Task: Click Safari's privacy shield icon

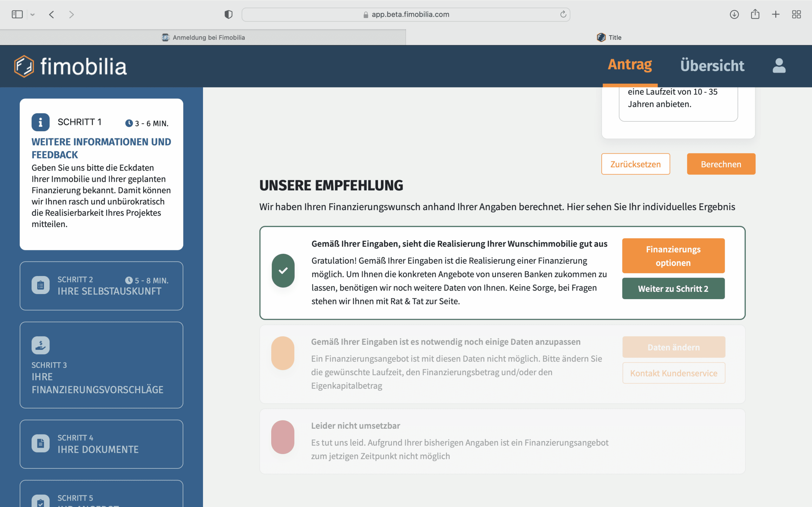Action: tap(228, 15)
